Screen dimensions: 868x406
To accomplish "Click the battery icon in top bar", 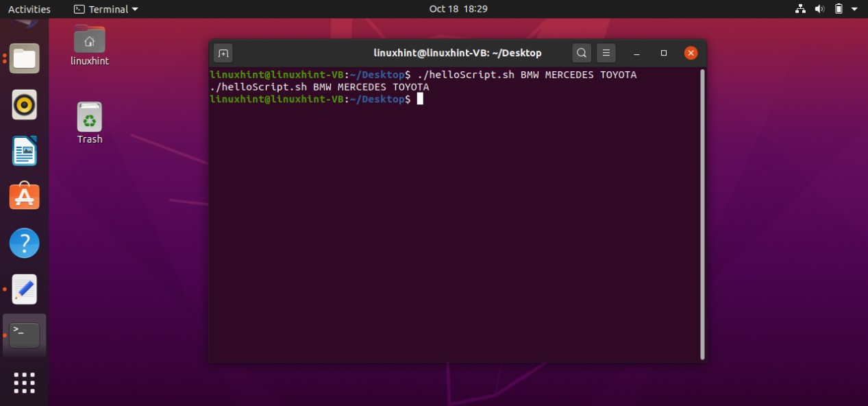I will coord(839,9).
